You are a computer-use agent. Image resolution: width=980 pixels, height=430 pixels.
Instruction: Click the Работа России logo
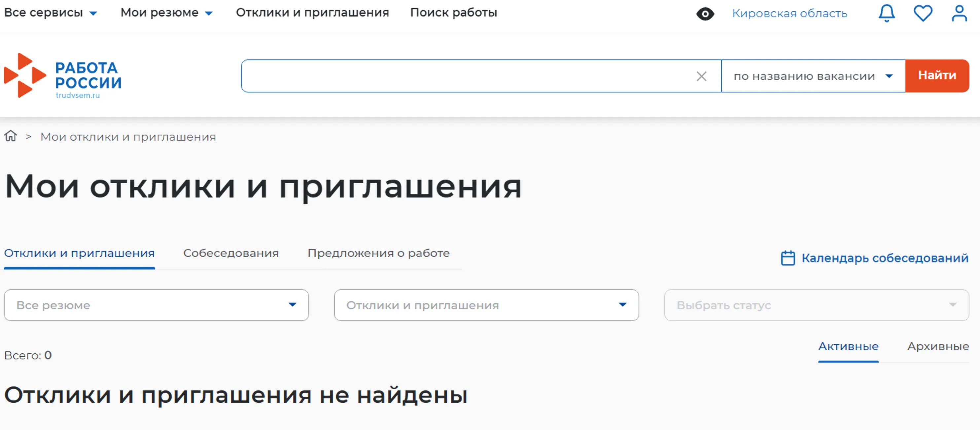coord(63,76)
